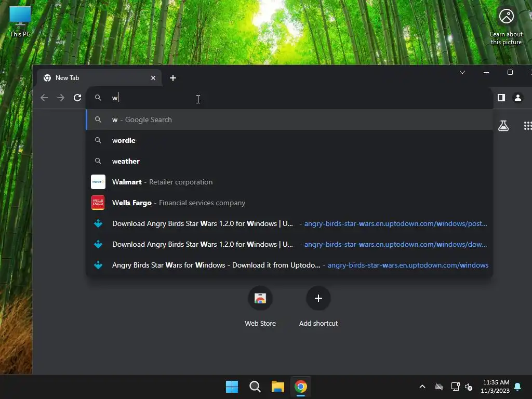The width and height of the screenshot is (532, 399).
Task: Open 'Angry Birds Star Wars for Windows' suggestion
Action: 289,265
